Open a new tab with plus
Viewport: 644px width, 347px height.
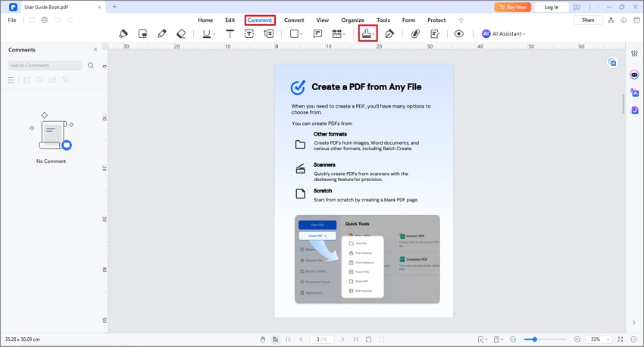coord(114,7)
